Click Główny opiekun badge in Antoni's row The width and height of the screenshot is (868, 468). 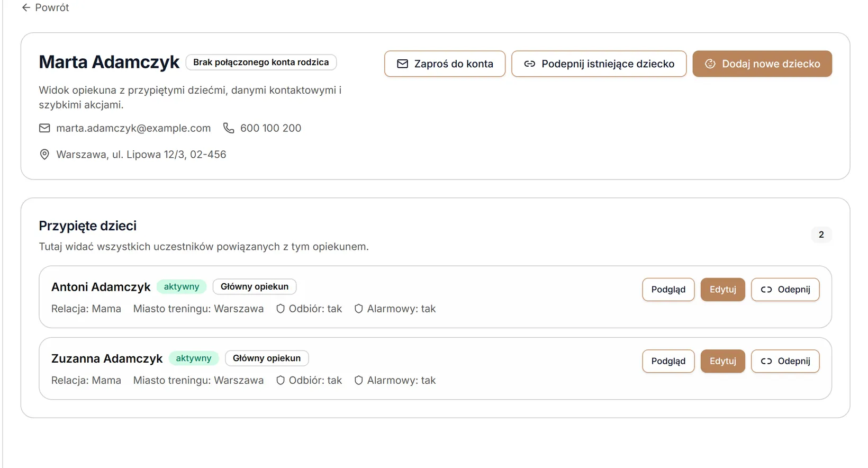[255, 286]
